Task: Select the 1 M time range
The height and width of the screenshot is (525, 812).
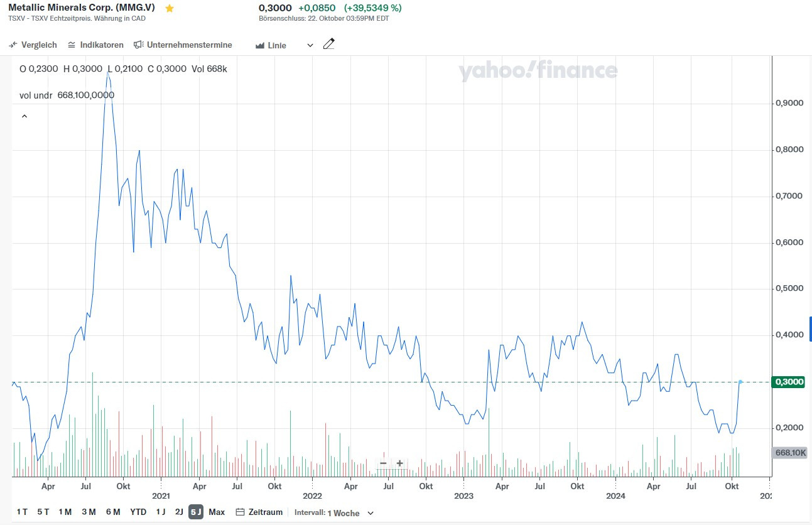Action: [65, 512]
